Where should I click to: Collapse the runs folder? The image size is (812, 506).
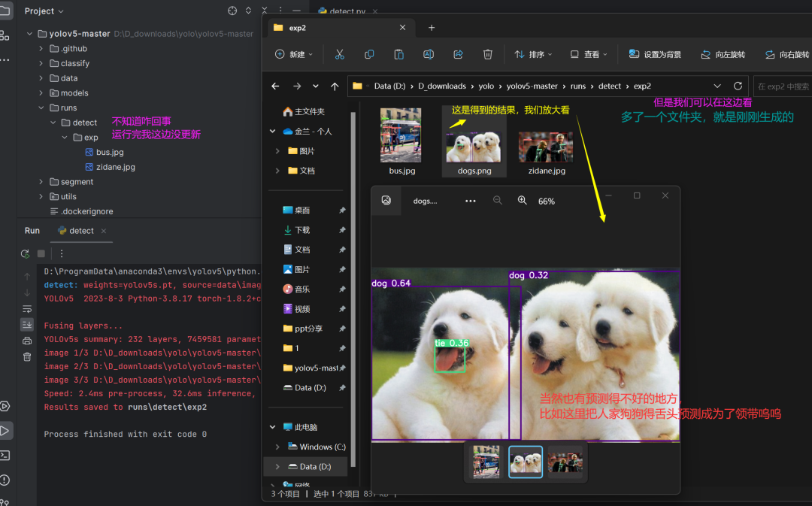pos(41,108)
